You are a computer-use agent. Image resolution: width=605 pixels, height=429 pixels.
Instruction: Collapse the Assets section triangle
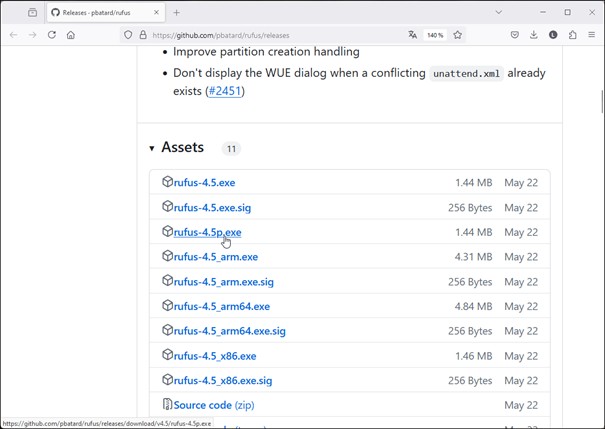[152, 148]
